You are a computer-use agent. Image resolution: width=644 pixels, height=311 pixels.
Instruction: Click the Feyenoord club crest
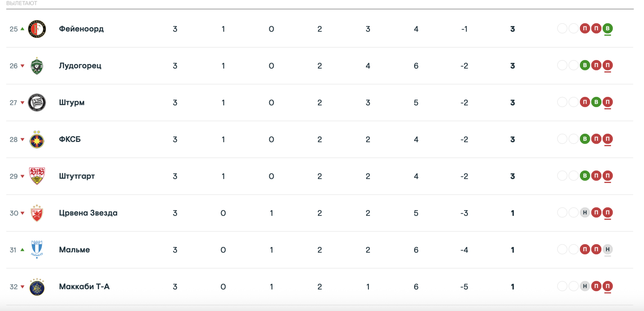(x=37, y=29)
